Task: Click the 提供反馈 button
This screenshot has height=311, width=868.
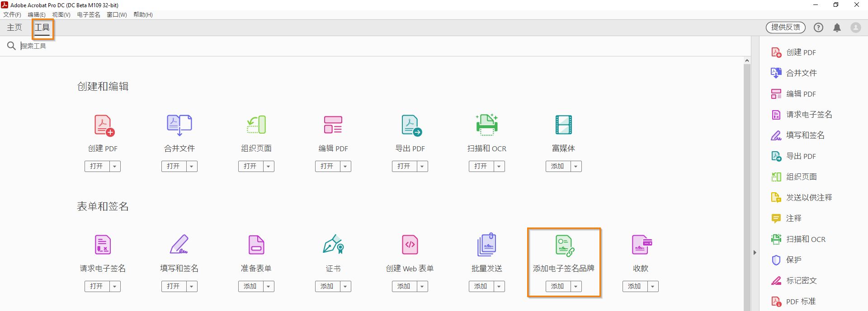Action: coord(786,28)
